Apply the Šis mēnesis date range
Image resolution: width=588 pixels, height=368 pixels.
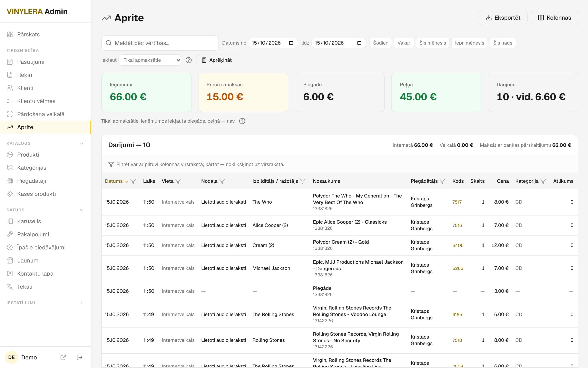point(432,43)
